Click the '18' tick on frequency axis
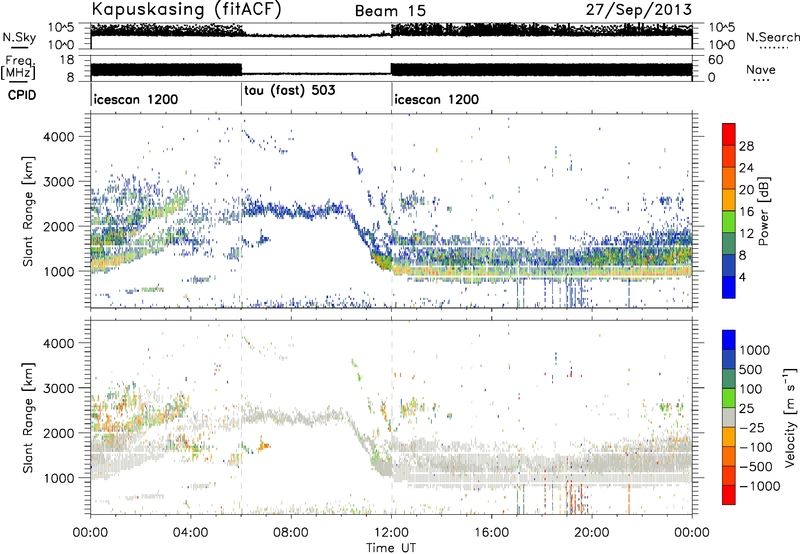Image resolution: width=800 pixels, height=554 pixels. point(67,60)
